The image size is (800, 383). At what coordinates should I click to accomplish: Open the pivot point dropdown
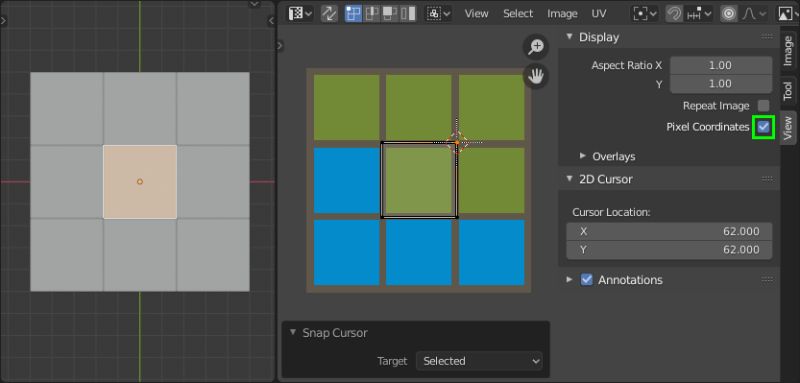(645, 14)
